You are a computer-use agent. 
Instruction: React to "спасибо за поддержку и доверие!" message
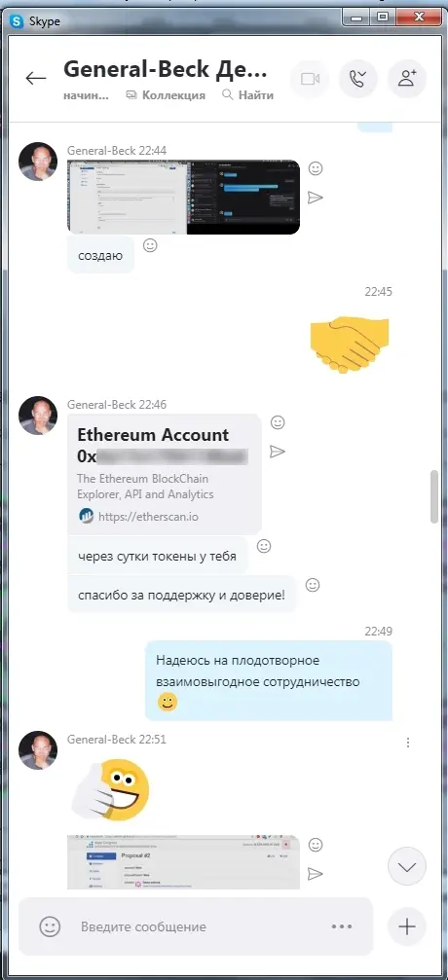(x=313, y=585)
